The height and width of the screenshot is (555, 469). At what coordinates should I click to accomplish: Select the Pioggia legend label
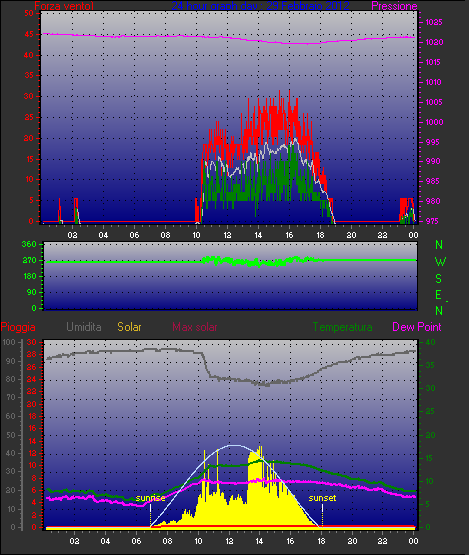pos(18,327)
